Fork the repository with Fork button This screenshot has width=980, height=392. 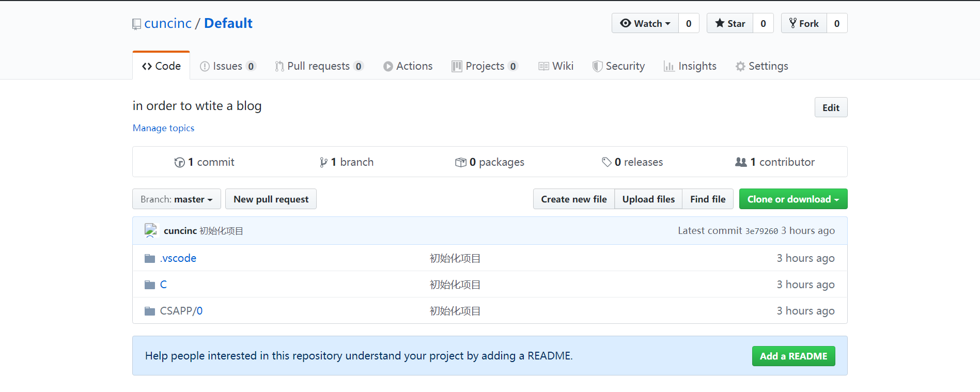[x=804, y=23]
